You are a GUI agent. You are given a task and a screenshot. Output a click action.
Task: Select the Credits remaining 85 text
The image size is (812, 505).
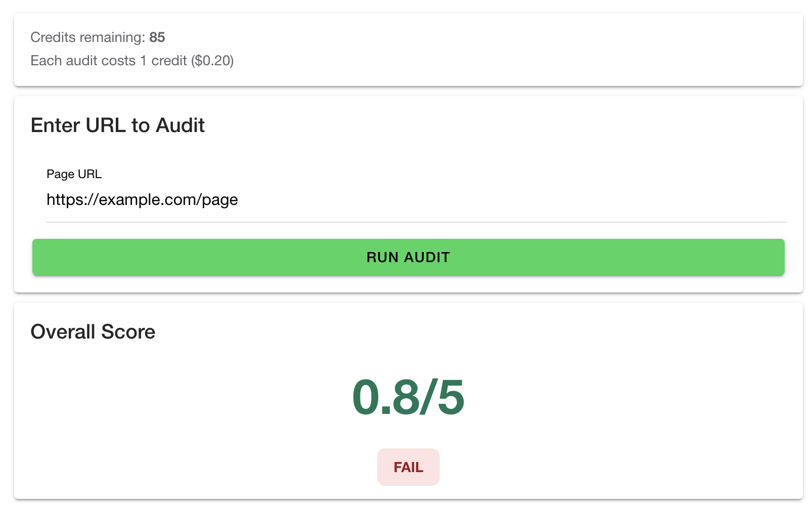click(98, 37)
